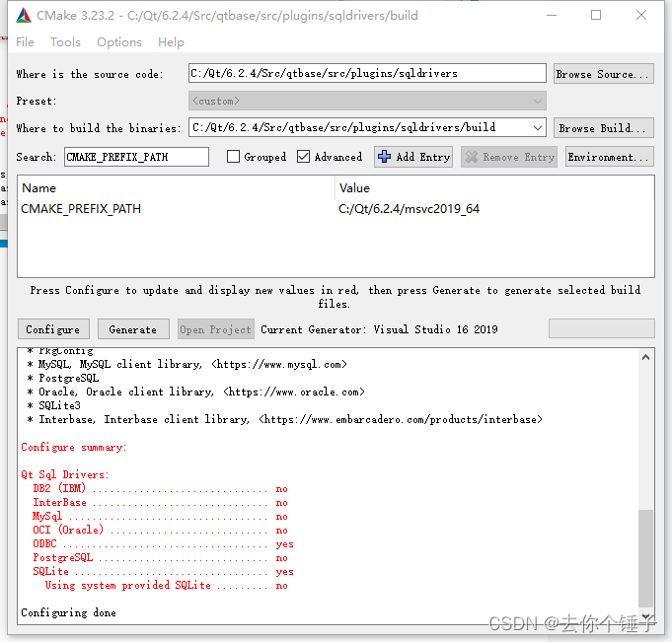The image size is (672, 642).
Task: Click the Interbase client library log line
Action: (284, 419)
